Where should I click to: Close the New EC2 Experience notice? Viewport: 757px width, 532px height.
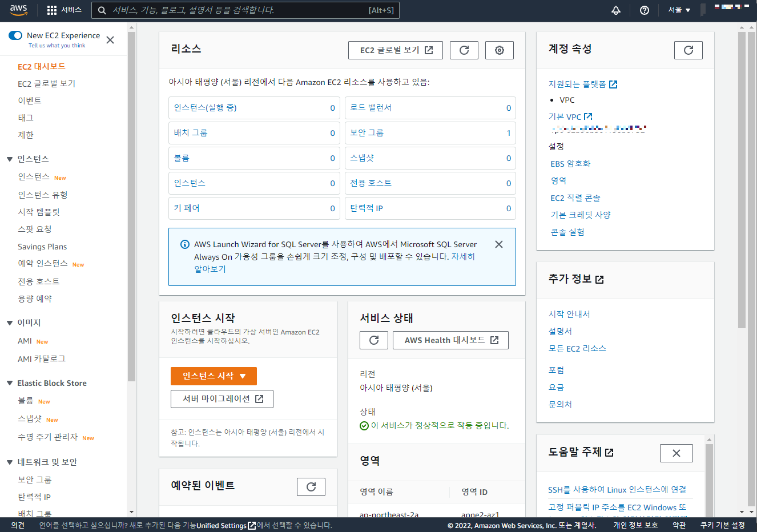[110, 40]
